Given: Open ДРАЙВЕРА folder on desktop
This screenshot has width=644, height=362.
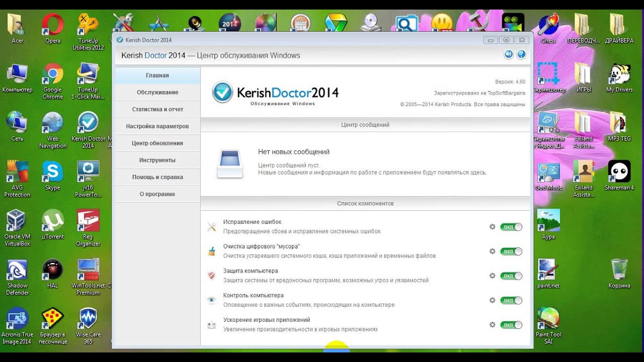Looking at the screenshot, I should tap(619, 29).
